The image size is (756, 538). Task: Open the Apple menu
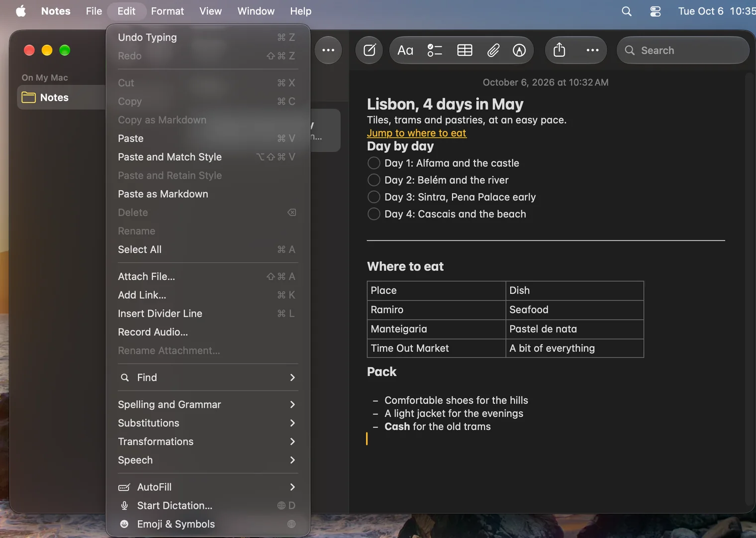[21, 11]
